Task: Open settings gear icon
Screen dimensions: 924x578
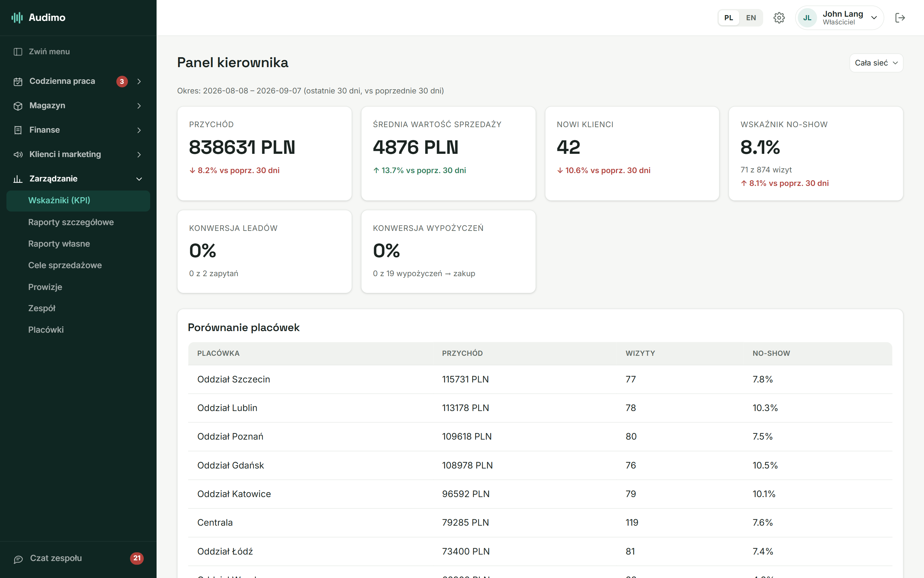Action: point(779,18)
